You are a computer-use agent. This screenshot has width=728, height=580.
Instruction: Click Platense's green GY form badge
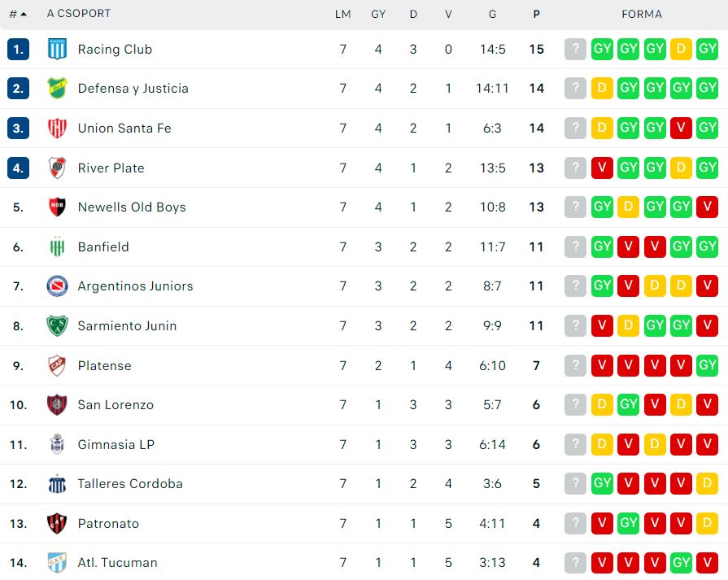pyautogui.click(x=707, y=365)
